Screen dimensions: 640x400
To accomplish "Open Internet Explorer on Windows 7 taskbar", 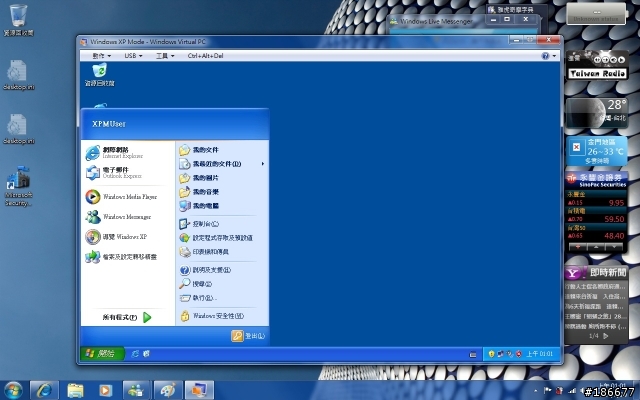I will pos(44,391).
